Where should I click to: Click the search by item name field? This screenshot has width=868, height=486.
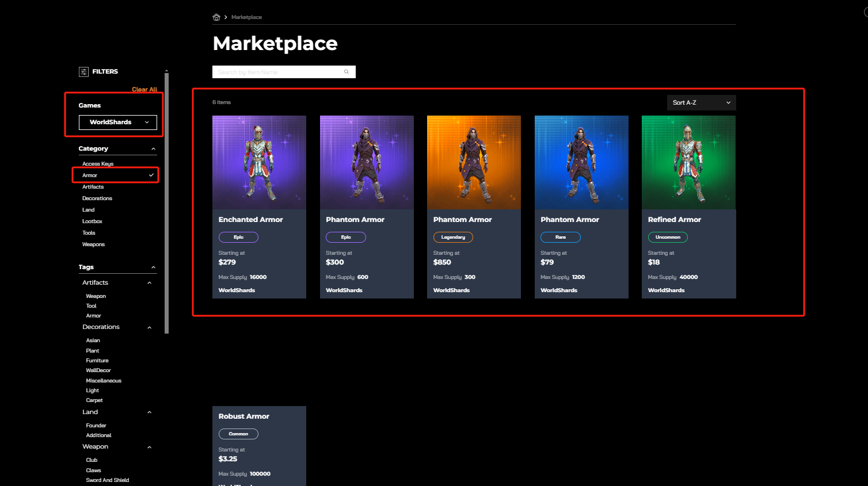click(x=276, y=72)
